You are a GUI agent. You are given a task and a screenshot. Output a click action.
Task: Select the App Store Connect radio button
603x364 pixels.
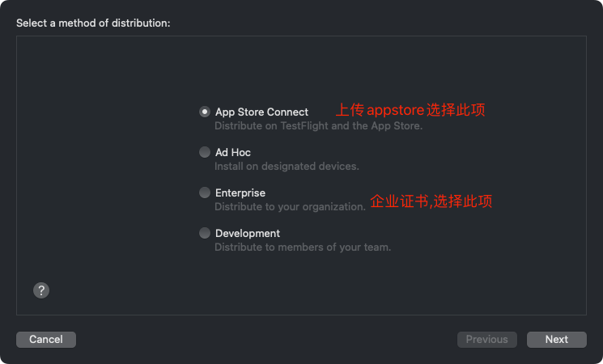205,112
